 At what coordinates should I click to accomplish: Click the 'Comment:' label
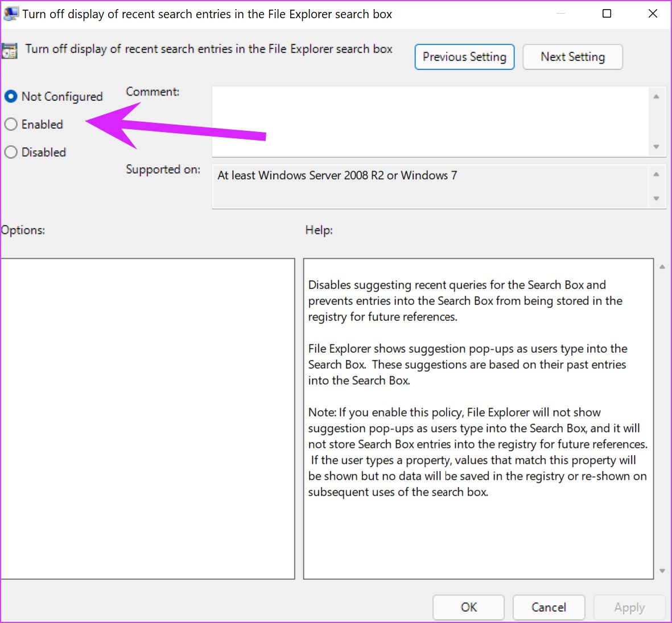point(152,92)
